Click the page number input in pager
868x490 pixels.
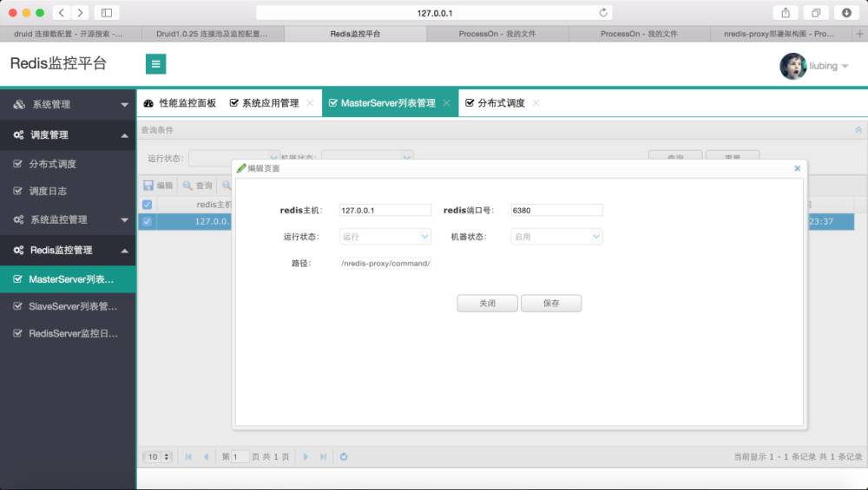[x=240, y=457]
